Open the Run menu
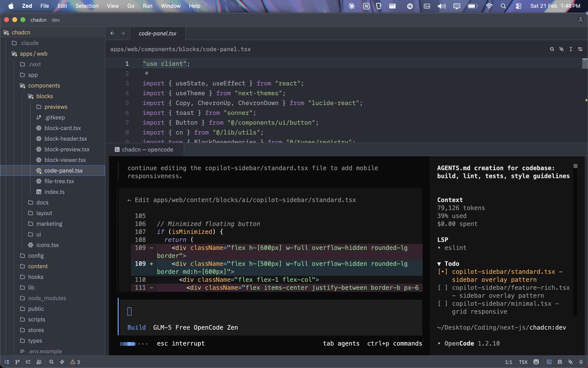The height and width of the screenshot is (368, 588). pyautogui.click(x=147, y=6)
